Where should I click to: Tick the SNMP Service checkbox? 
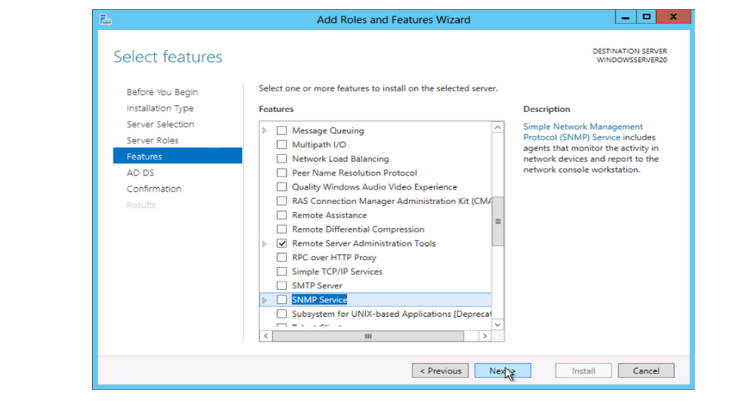[x=282, y=300]
